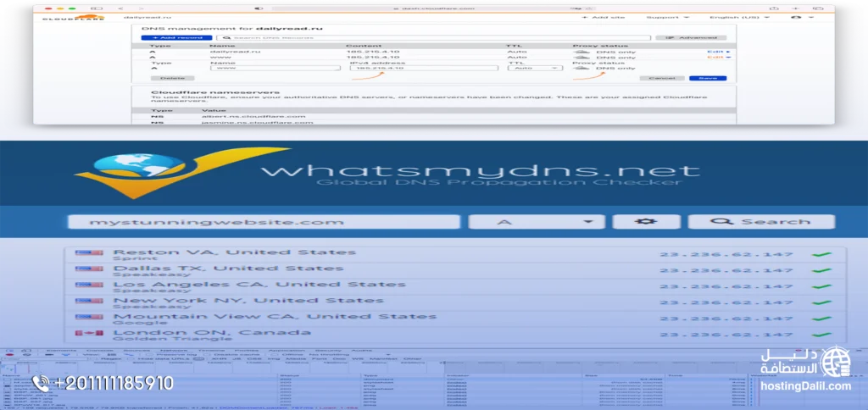Click the Dallas TX result row
Image resolution: width=868 pixels, height=410 pixels.
tap(455, 270)
